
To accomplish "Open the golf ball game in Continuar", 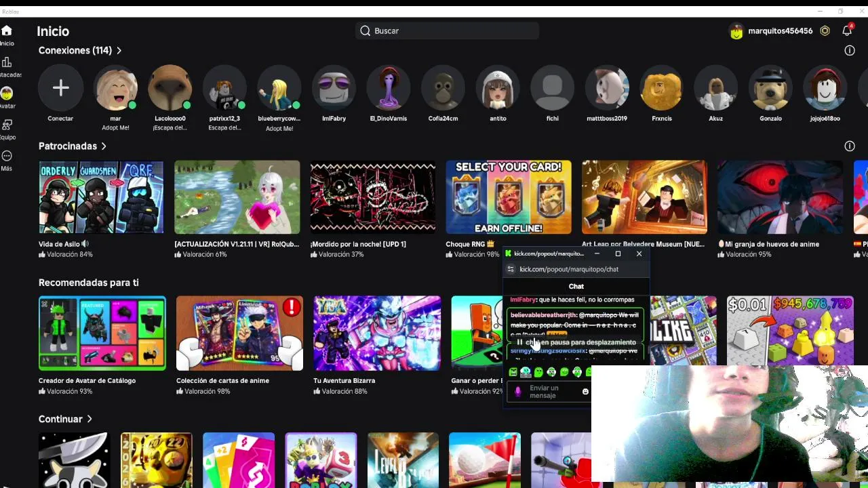I will 485,460.
